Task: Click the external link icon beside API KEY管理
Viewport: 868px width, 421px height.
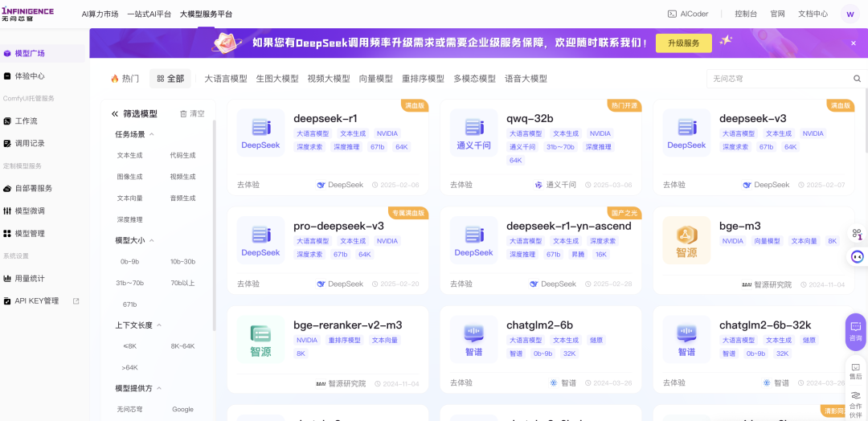Action: [76, 301]
